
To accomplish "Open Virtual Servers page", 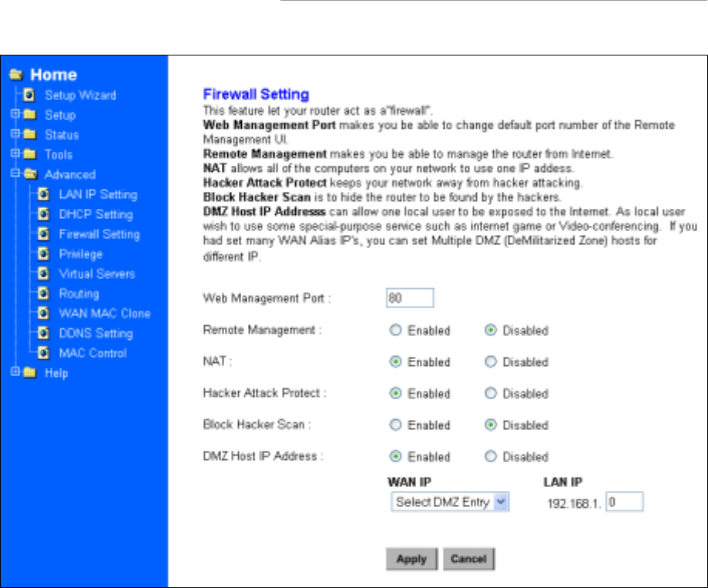I will [x=97, y=274].
